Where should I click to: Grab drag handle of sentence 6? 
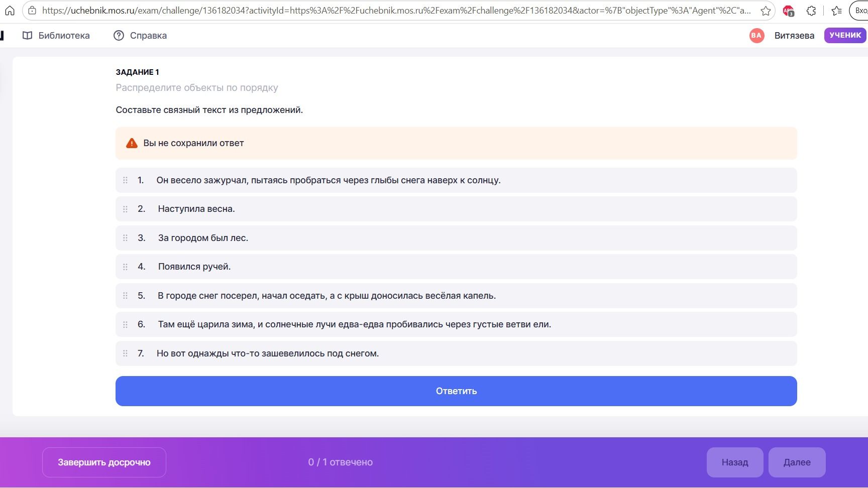click(x=125, y=324)
